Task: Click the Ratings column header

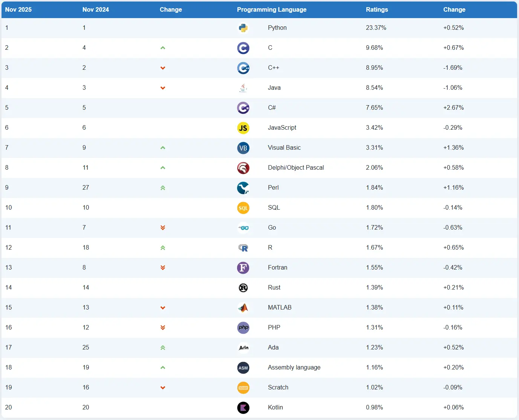Action: pos(377,10)
